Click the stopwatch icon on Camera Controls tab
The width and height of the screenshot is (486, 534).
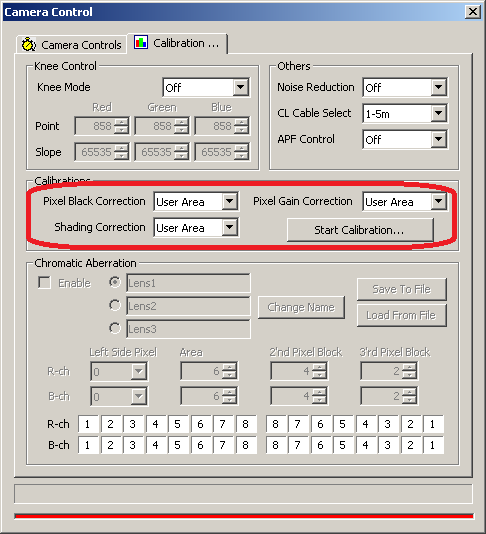(29, 44)
